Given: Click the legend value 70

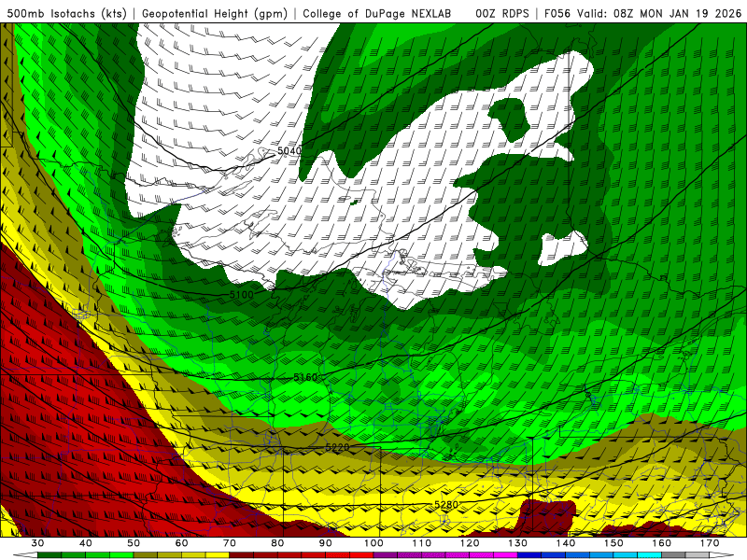Looking at the screenshot, I should click(230, 543).
